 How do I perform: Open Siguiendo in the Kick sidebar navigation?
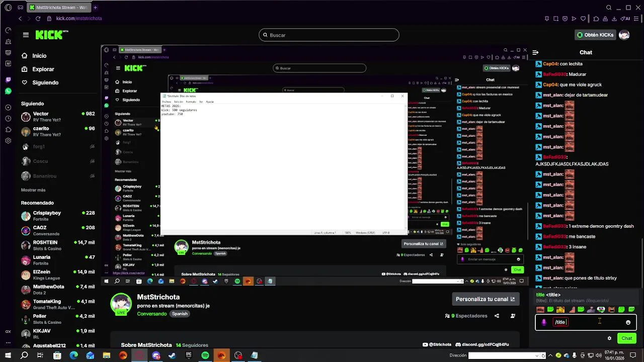39,82
